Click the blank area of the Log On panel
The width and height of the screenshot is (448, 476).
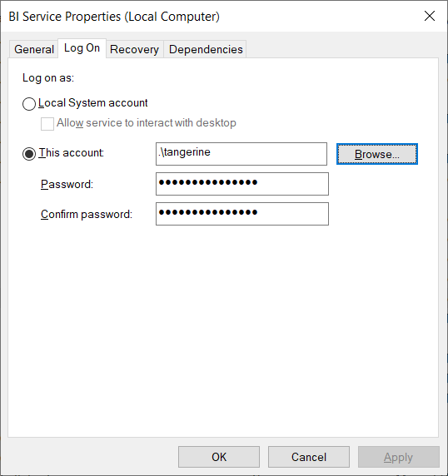click(223, 331)
